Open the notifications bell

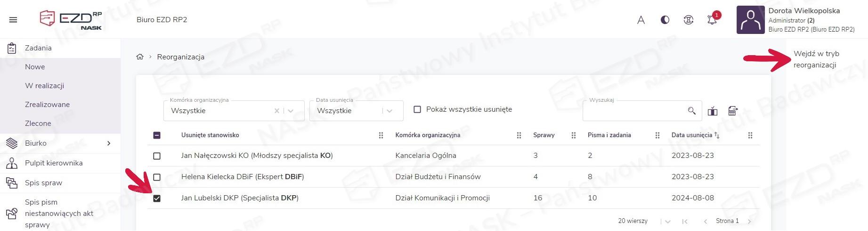point(712,20)
